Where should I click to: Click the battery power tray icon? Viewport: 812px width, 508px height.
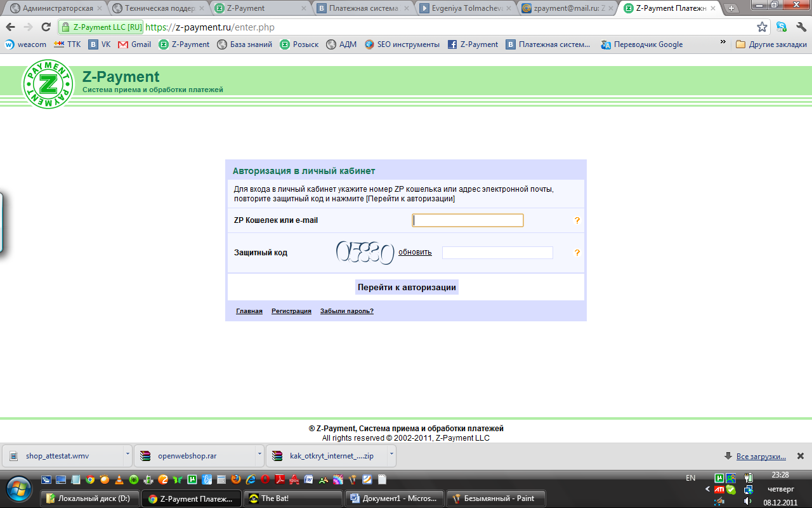[x=749, y=478]
